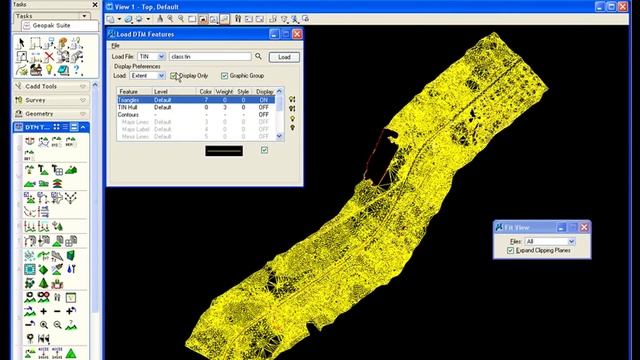This screenshot has height=360, width=640.
Task: Click the green cone icon in DTM tools
Action: tap(44, 282)
